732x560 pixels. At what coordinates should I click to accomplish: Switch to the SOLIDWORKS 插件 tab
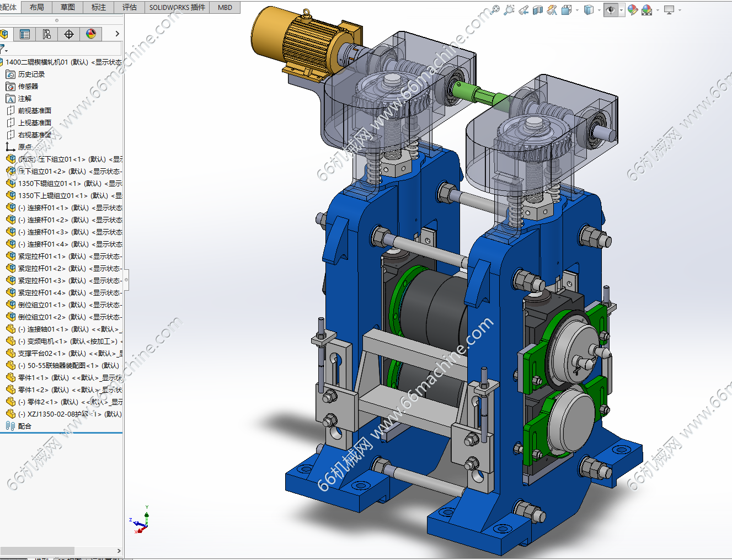177,7
